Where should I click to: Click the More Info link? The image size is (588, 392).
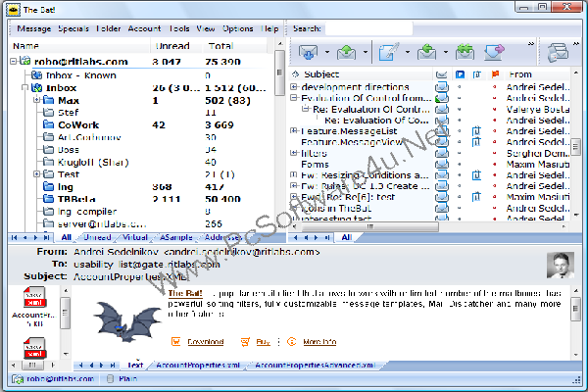[x=319, y=342]
